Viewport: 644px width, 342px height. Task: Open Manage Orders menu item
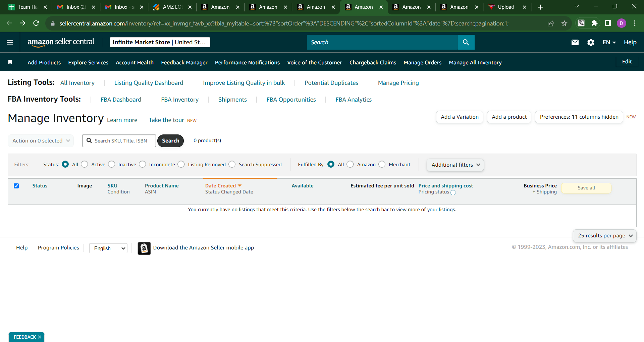tap(422, 62)
